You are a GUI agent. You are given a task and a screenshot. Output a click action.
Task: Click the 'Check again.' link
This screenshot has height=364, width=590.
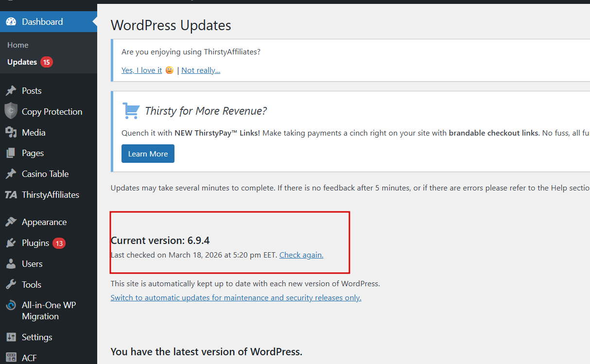[301, 255]
